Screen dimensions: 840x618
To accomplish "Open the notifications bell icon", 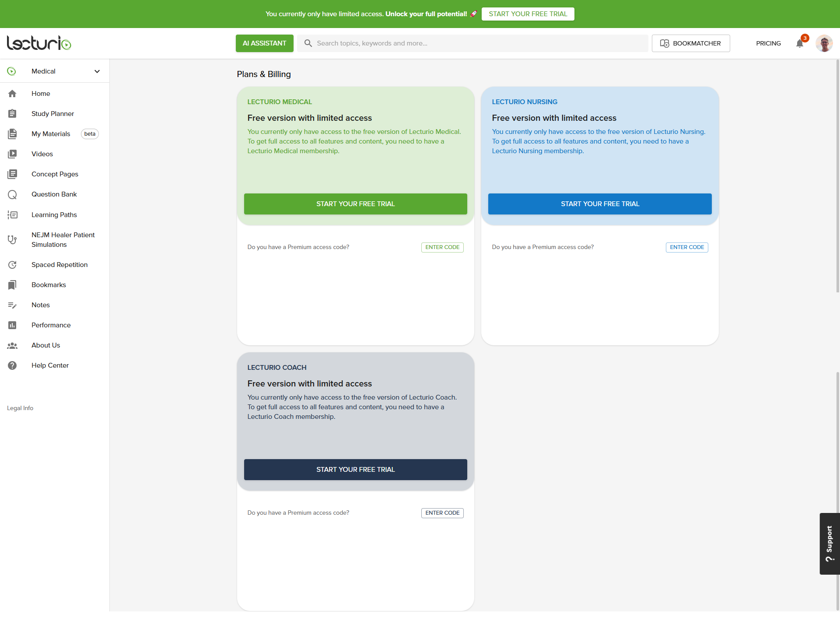I will pyautogui.click(x=800, y=43).
